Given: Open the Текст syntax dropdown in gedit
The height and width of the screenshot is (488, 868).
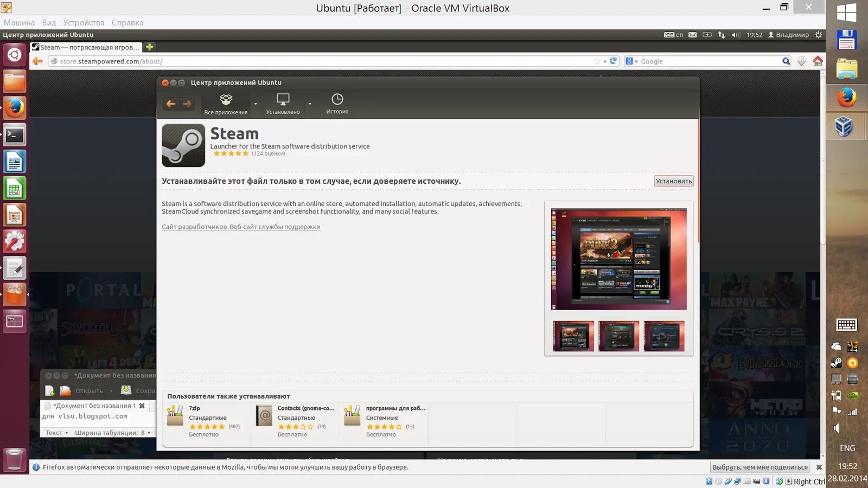Looking at the screenshot, I should point(56,433).
